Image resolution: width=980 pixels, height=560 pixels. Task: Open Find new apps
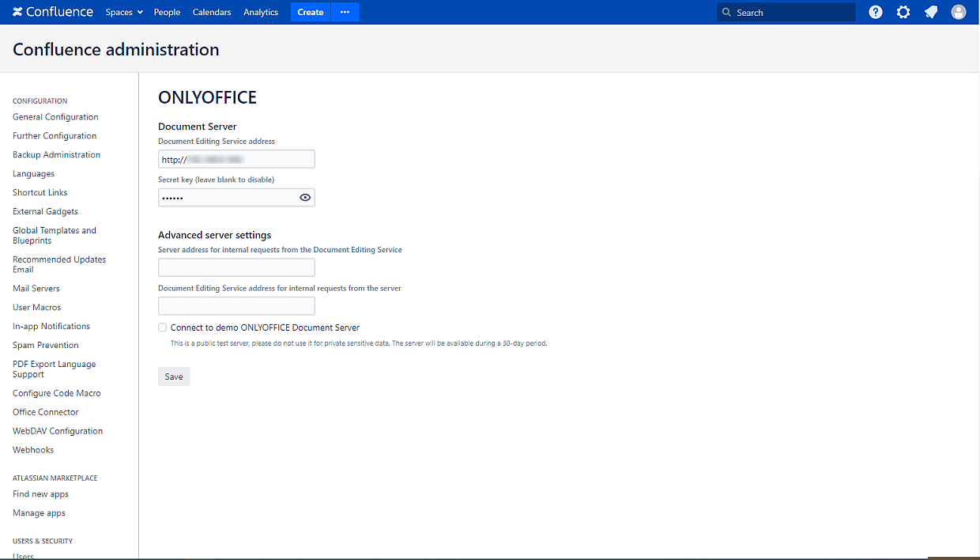coord(40,494)
